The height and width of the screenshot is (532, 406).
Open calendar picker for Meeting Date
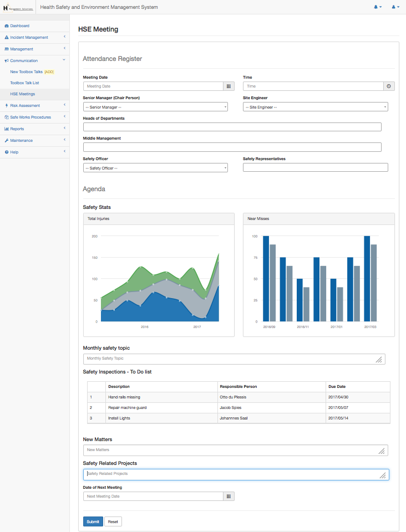[x=229, y=86]
